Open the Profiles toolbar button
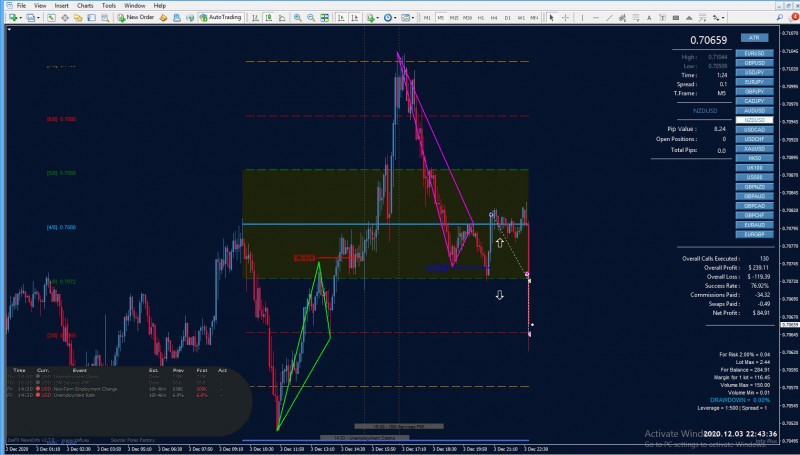Viewport: 800px width, 455px height. 30,18
